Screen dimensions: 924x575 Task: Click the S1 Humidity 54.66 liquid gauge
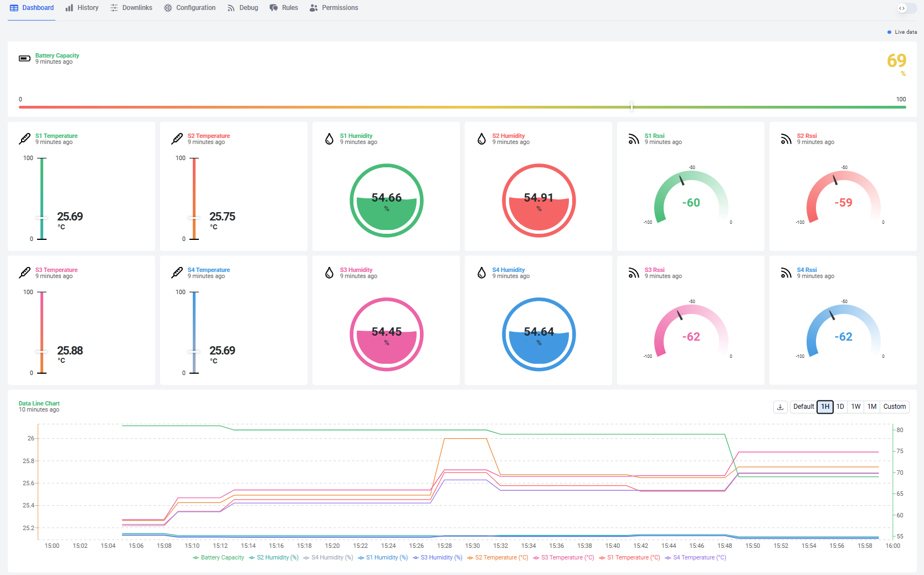(387, 201)
